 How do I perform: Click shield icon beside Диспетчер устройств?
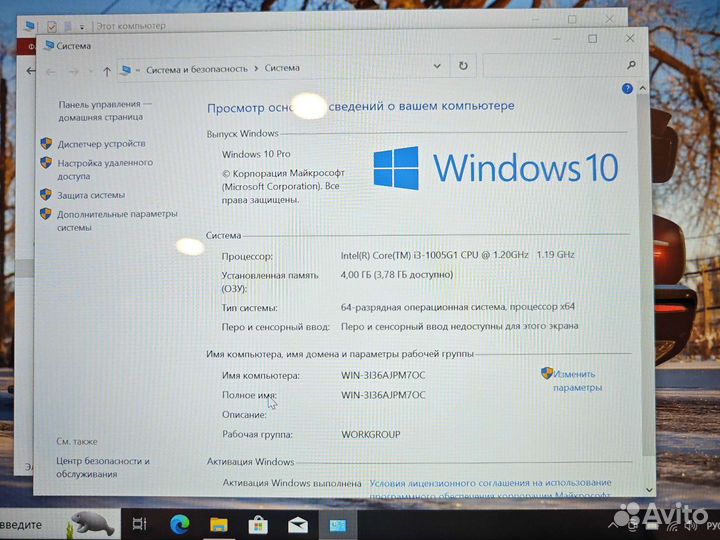pyautogui.click(x=46, y=143)
